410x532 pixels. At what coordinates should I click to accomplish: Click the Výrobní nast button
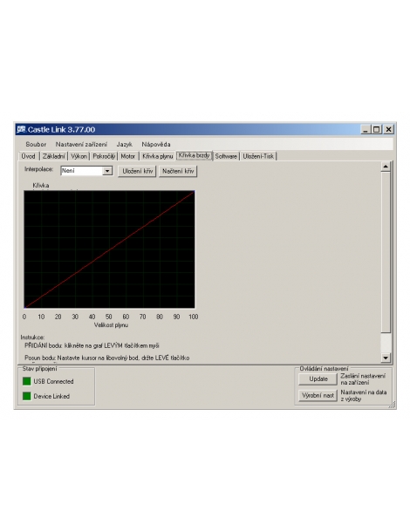click(318, 395)
